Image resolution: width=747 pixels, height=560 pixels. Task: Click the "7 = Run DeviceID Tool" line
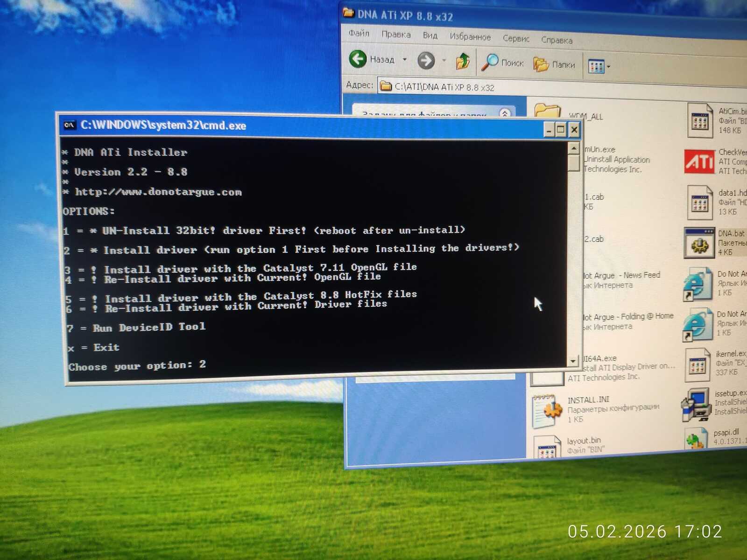pos(135,328)
